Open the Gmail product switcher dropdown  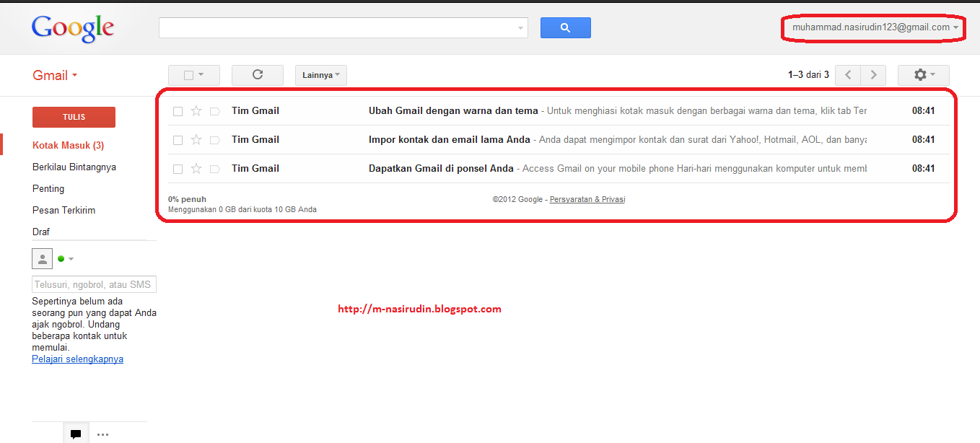tap(55, 75)
